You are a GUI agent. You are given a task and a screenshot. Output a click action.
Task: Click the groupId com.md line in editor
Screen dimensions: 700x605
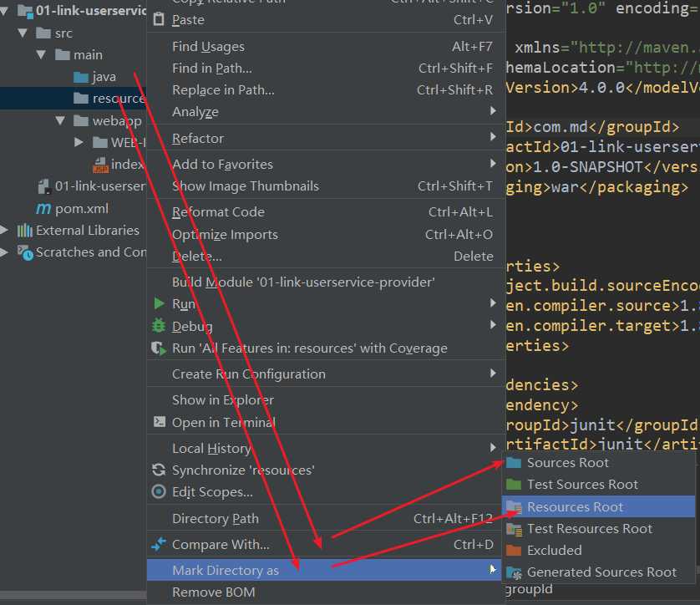click(592, 127)
